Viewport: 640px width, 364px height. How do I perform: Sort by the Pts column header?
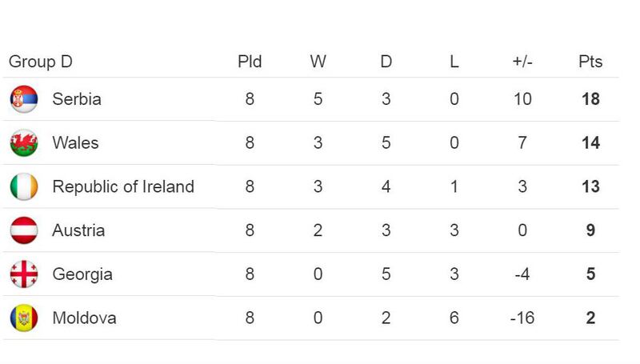point(590,62)
